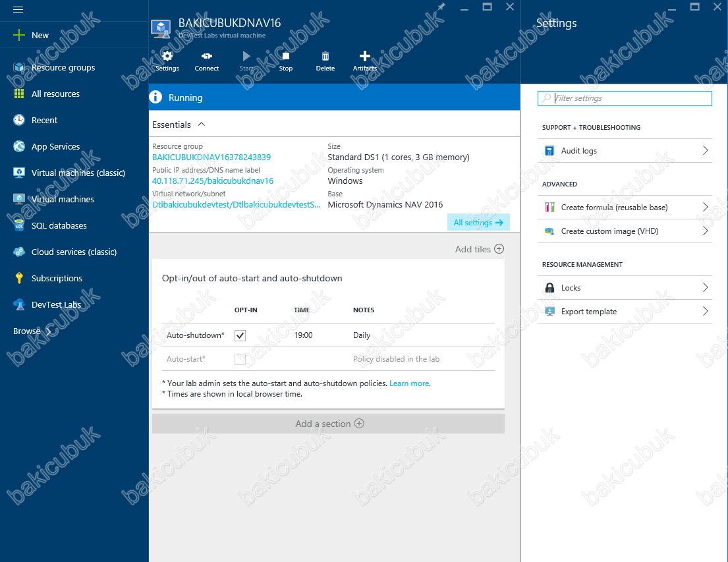Expand the Browse menu in sidebar
The height and width of the screenshot is (562, 728).
[32, 331]
